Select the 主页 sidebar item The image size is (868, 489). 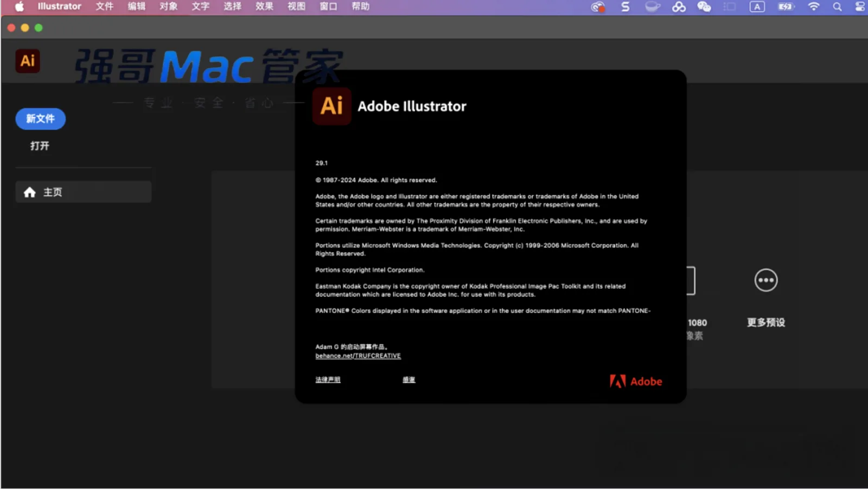click(84, 192)
